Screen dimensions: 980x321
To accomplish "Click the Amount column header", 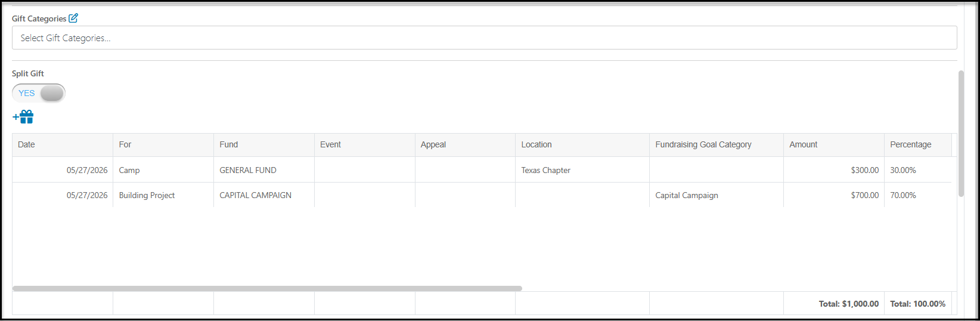I will coord(834,144).
